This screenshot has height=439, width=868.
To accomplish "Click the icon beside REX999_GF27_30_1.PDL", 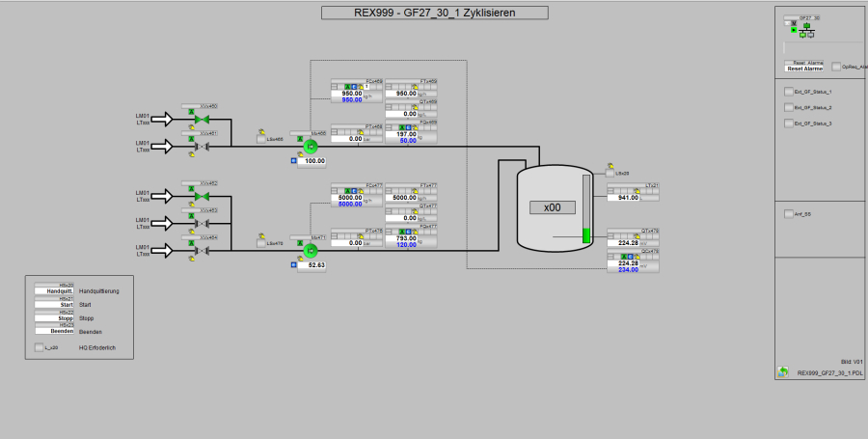I will click(783, 371).
